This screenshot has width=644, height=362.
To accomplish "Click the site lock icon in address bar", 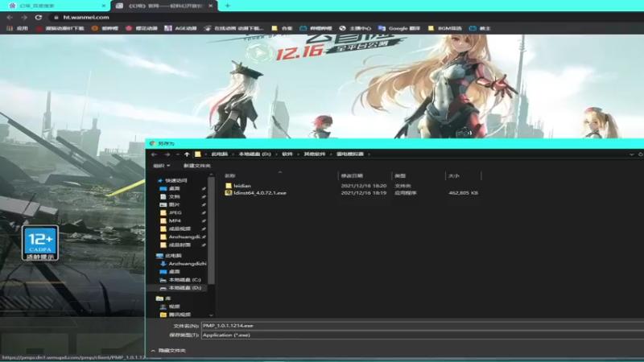I will tap(56, 17).
